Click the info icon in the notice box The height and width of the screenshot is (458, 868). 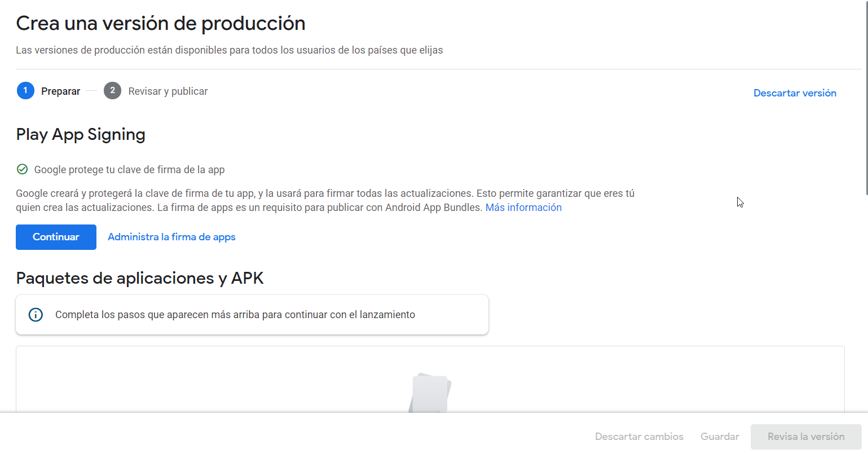point(36,315)
